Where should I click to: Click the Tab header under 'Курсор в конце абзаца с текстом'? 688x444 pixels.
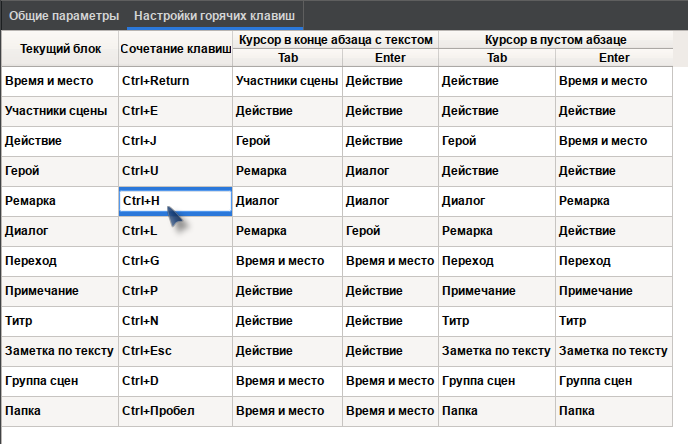288,58
